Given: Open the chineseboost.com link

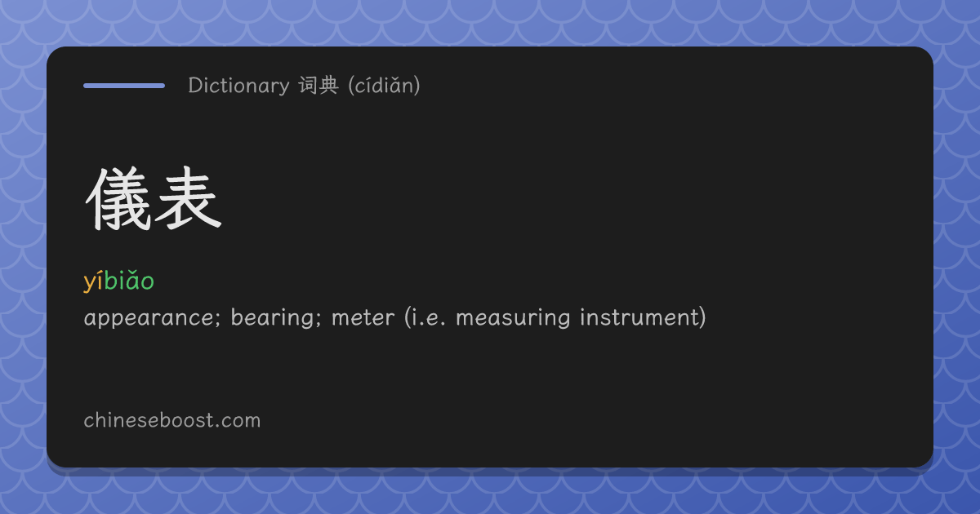Looking at the screenshot, I should 172,421.
